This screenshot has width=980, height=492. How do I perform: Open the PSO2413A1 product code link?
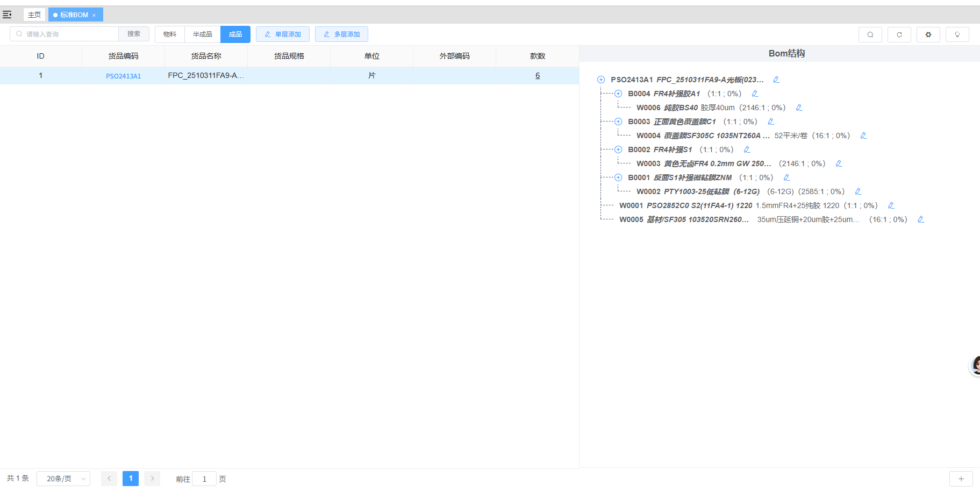pos(123,76)
